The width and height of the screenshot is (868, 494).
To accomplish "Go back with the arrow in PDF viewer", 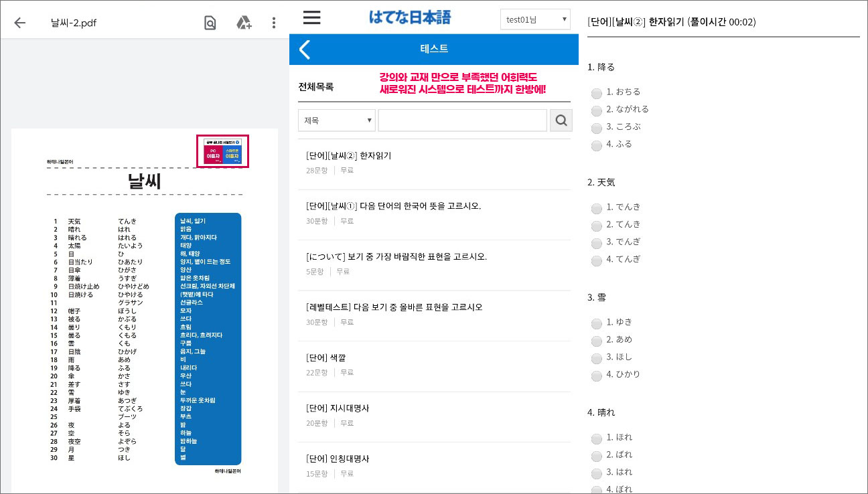I will coord(19,23).
